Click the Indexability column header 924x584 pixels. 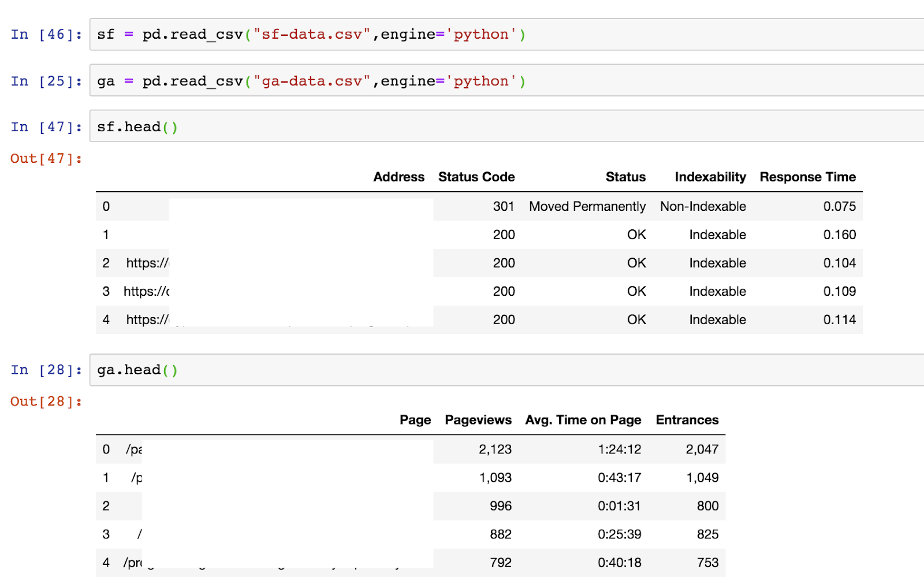point(710,177)
